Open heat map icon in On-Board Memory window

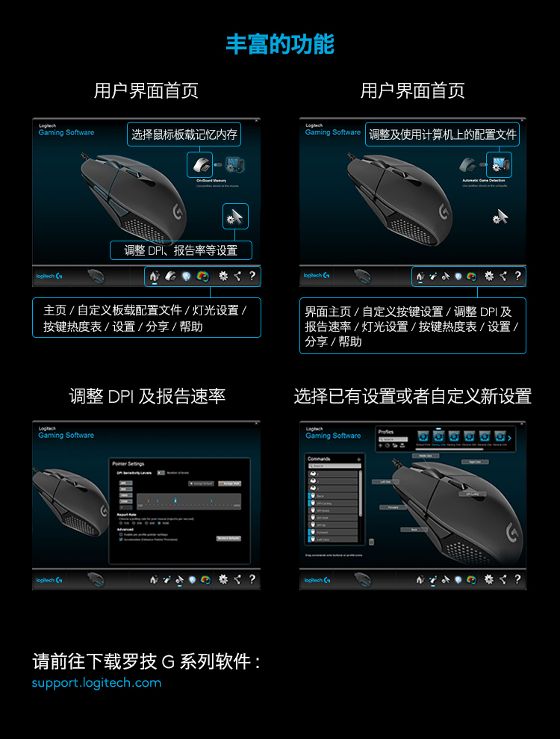tap(202, 276)
